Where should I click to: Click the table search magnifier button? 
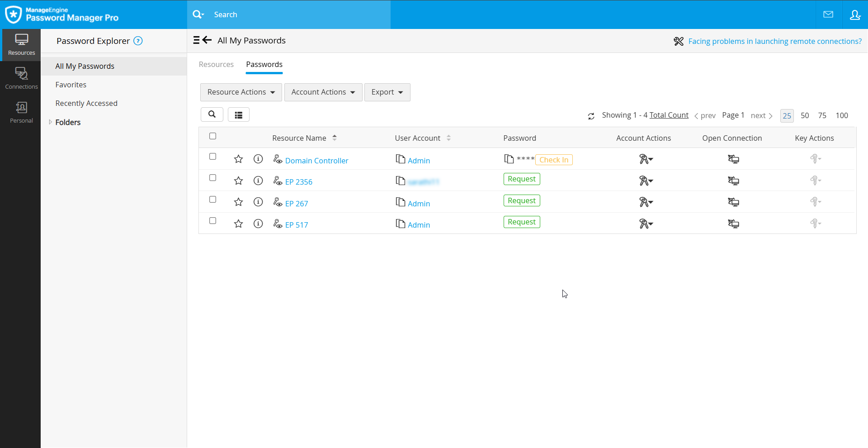212,114
